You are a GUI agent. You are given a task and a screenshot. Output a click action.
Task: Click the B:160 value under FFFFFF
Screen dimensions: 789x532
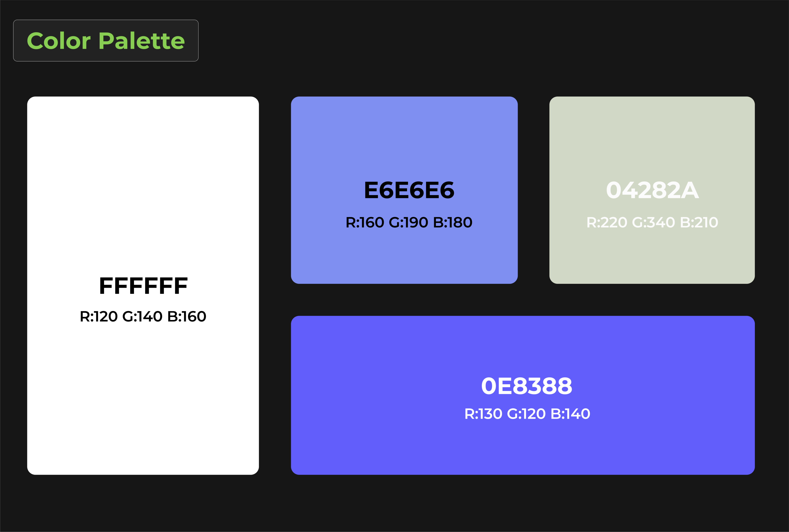pyautogui.click(x=187, y=317)
